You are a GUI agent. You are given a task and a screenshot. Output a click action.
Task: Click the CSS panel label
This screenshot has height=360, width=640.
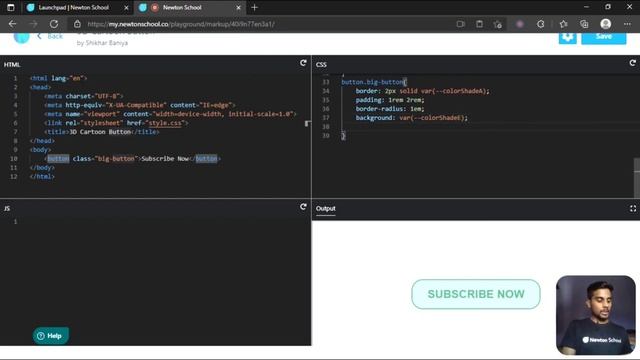pos(321,64)
